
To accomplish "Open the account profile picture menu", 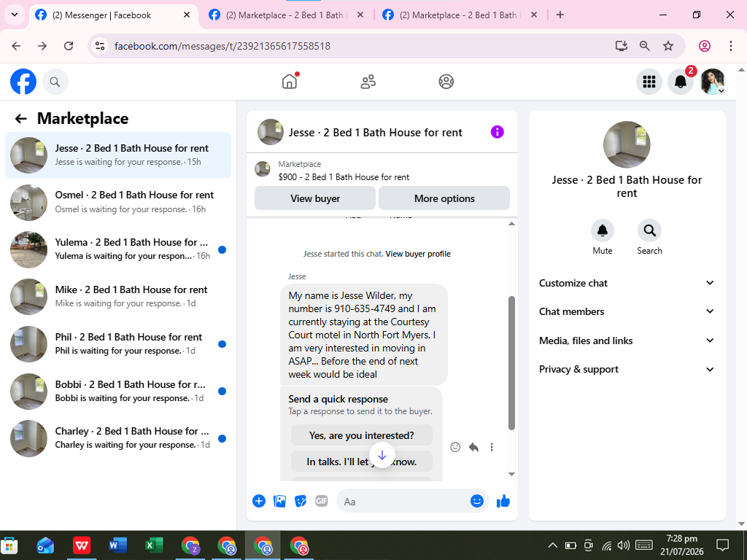I will [713, 82].
